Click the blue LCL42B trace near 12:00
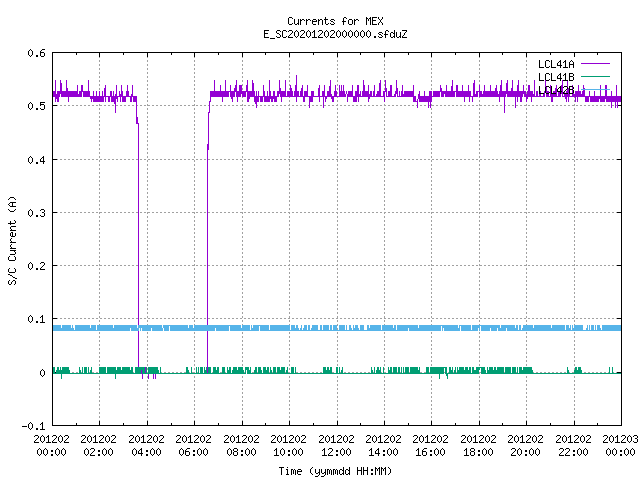This screenshot has width=640, height=480. coord(337,328)
